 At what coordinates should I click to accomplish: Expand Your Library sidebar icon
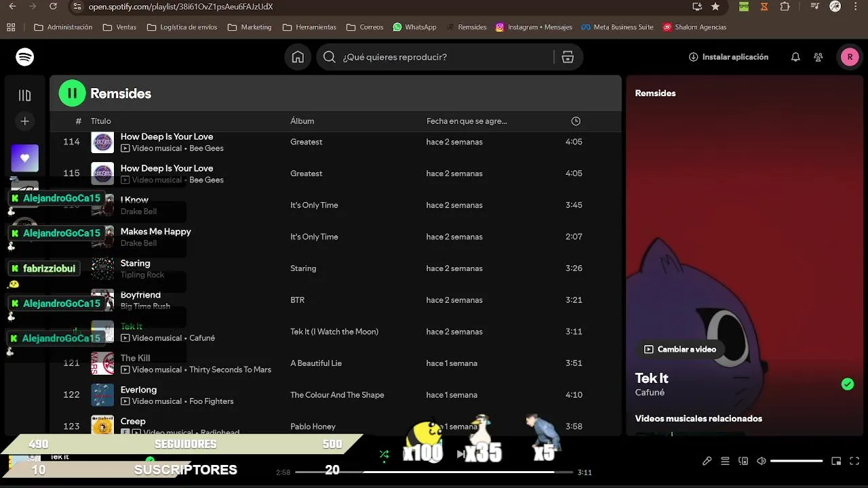pyautogui.click(x=25, y=96)
